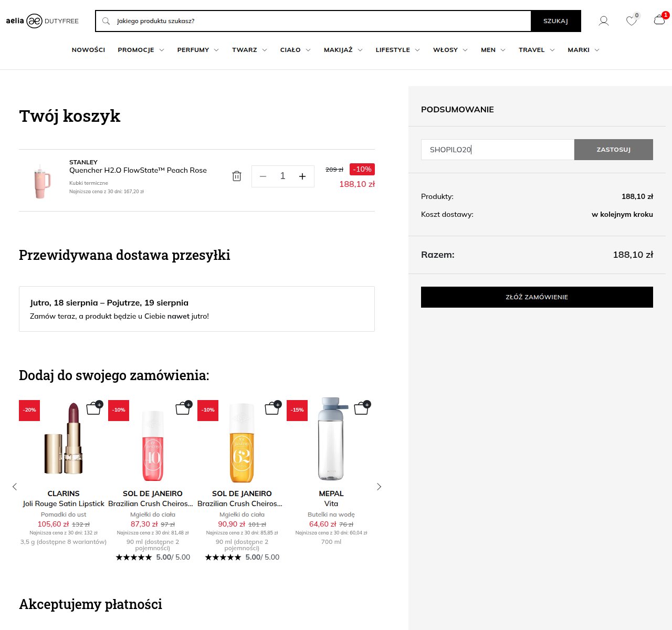
Task: Click the "w kolejnym kroku" delivery cost text
Action: point(622,214)
